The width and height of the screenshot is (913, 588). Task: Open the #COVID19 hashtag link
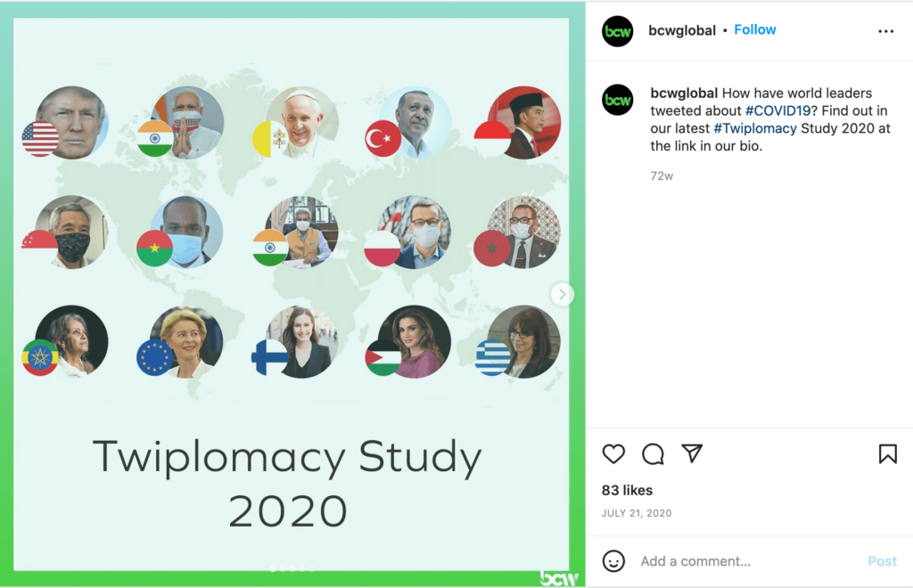click(777, 110)
